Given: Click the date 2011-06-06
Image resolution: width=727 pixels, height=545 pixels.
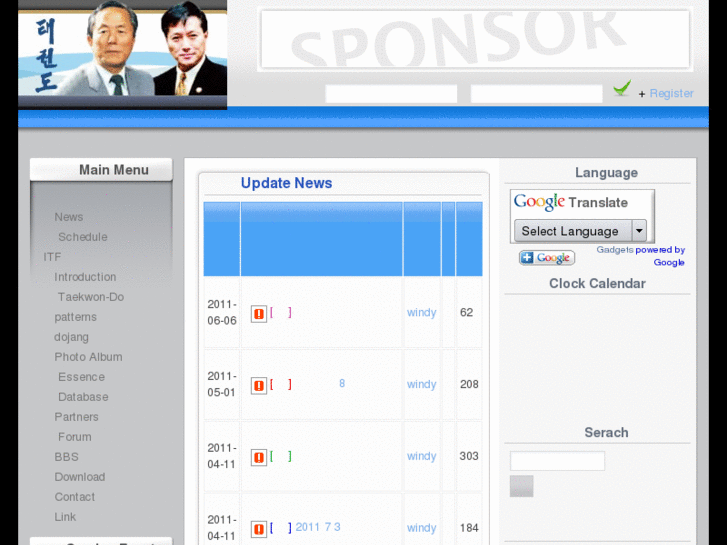Looking at the screenshot, I should [x=222, y=313].
